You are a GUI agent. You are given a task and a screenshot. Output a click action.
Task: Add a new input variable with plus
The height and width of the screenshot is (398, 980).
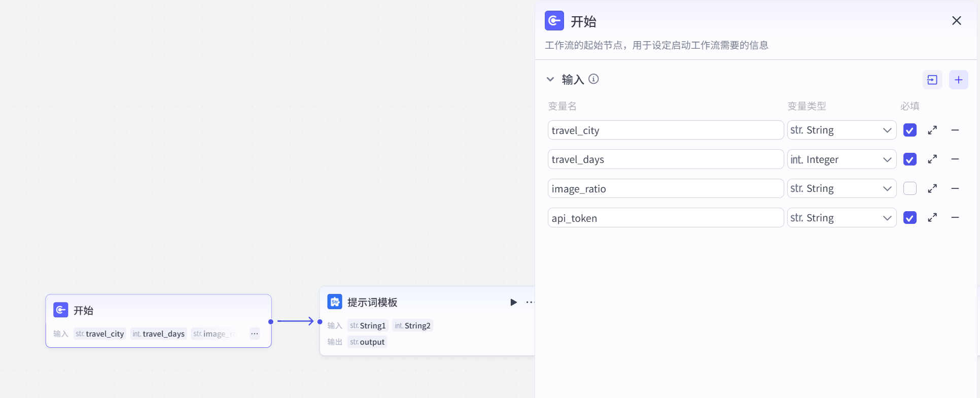959,80
